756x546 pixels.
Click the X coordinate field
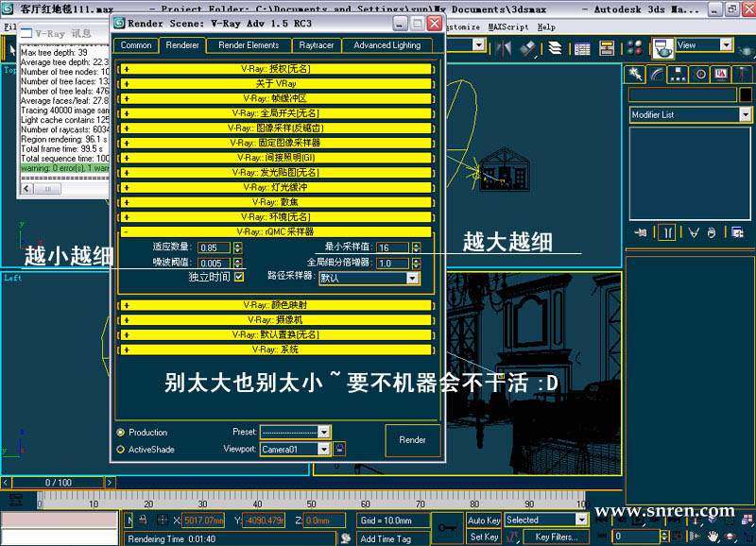(x=203, y=520)
